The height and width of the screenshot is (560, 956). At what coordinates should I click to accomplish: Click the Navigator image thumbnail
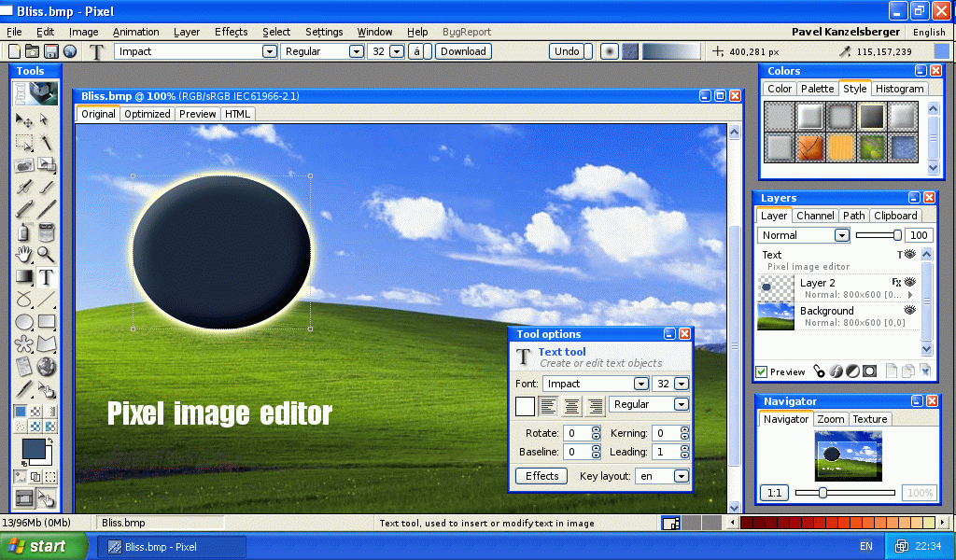pyautogui.click(x=848, y=455)
